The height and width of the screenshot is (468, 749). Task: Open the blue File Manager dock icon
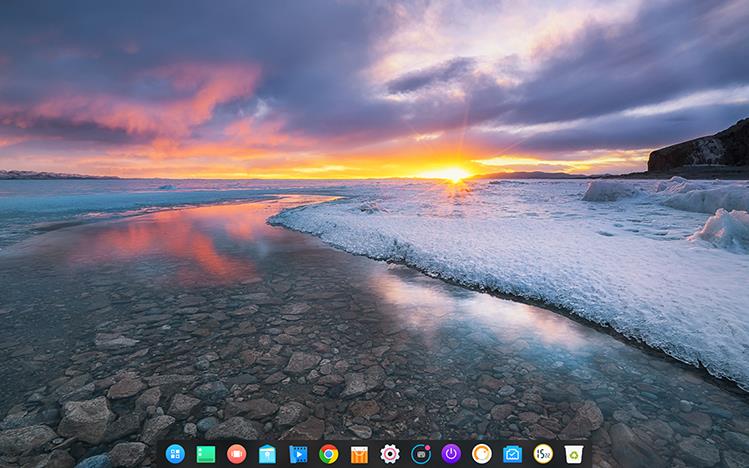click(267, 454)
